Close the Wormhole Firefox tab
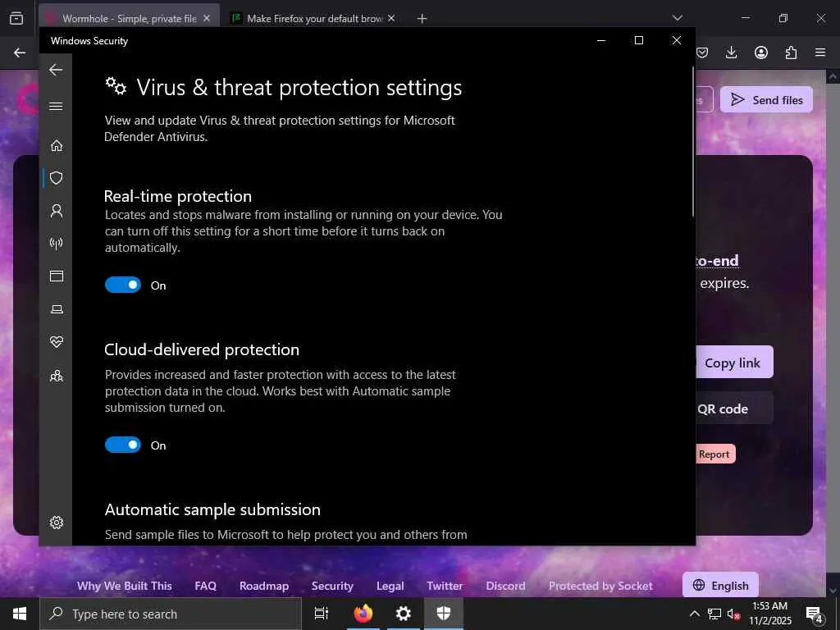 (x=207, y=19)
